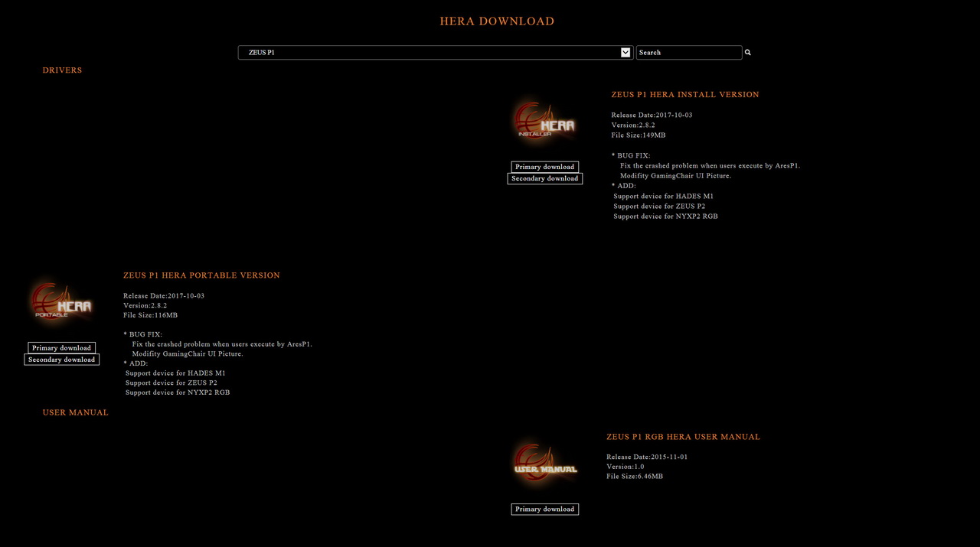Open the ZEUS P1 product dropdown
Image resolution: width=980 pixels, height=547 pixels.
pos(435,53)
